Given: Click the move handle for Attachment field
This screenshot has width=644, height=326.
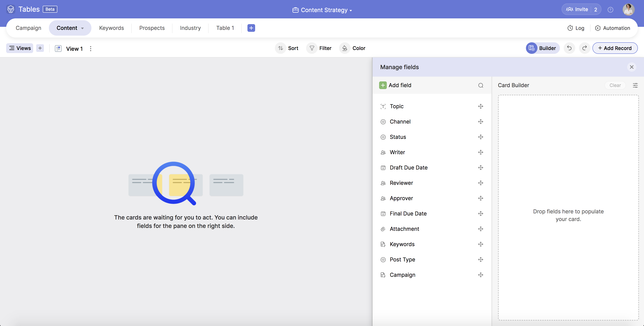Looking at the screenshot, I should (481, 229).
